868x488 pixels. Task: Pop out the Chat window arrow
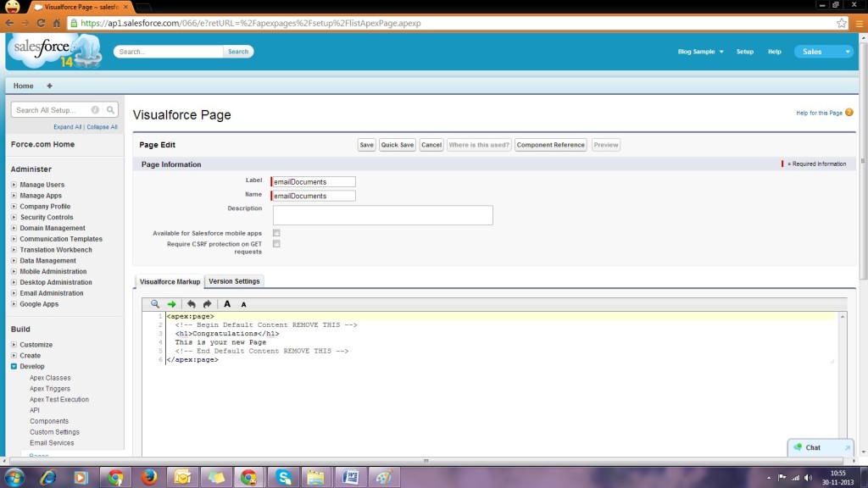[847, 447]
